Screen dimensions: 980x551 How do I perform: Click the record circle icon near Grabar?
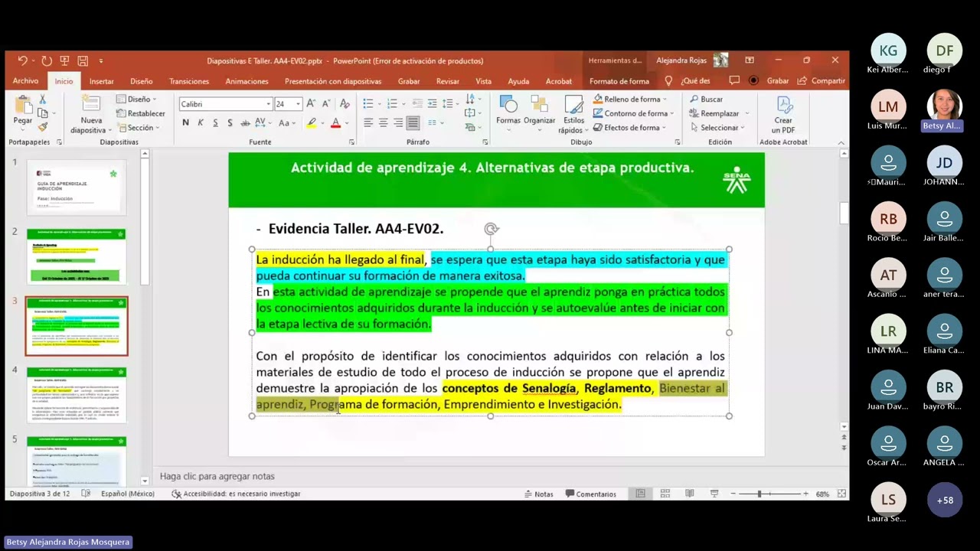pyautogui.click(x=753, y=80)
